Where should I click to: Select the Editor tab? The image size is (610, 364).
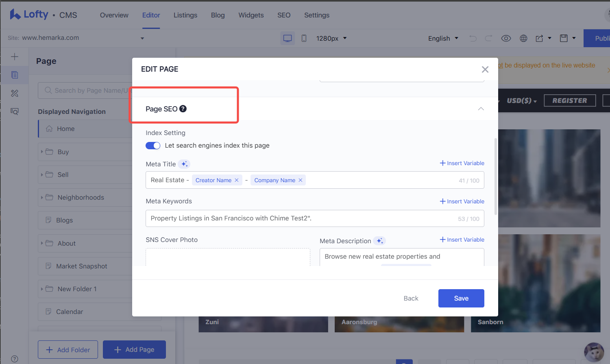point(151,15)
